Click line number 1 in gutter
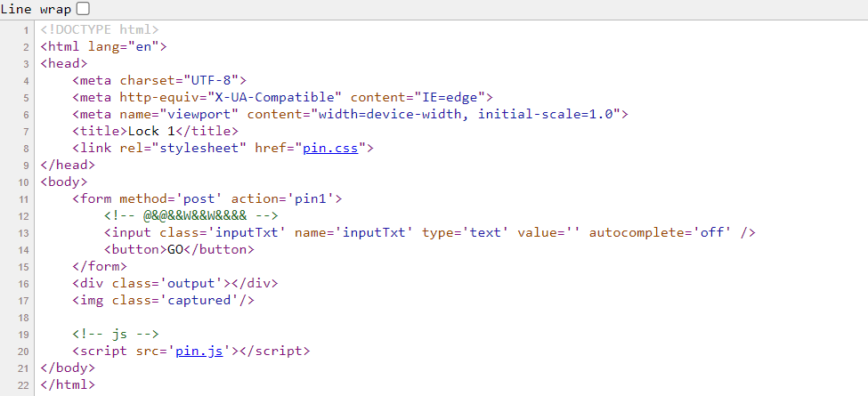 (x=27, y=29)
